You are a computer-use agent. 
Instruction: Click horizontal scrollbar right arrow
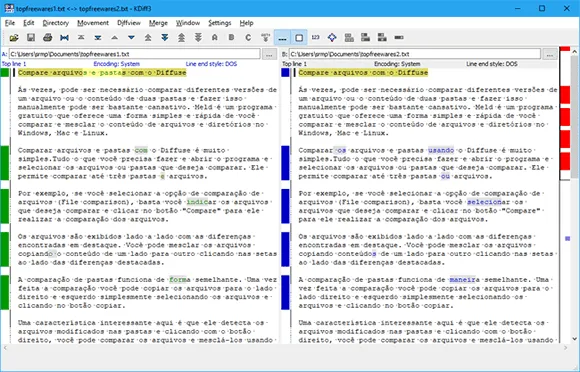tap(566, 348)
